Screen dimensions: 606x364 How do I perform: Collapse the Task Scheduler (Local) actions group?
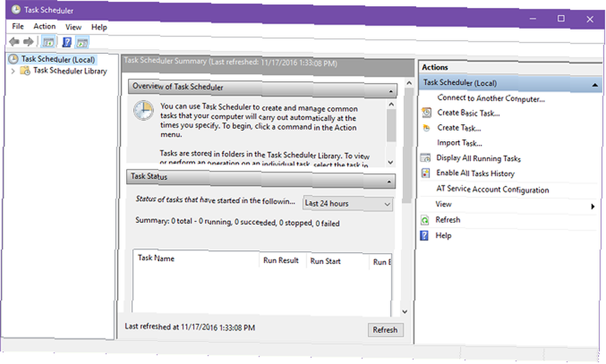click(595, 85)
